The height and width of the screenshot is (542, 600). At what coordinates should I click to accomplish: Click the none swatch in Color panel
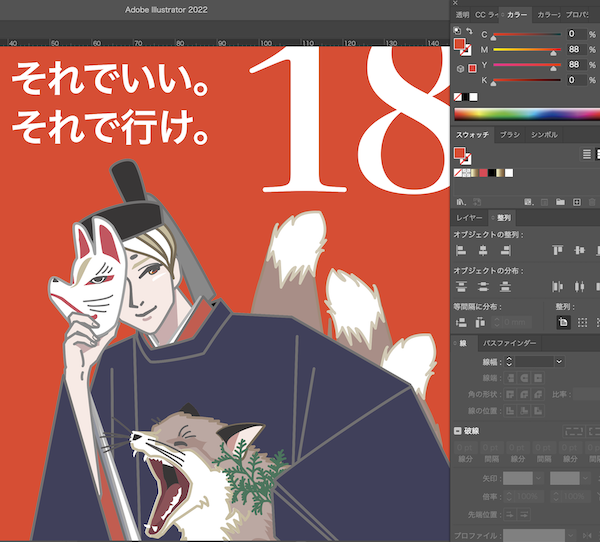[x=459, y=97]
